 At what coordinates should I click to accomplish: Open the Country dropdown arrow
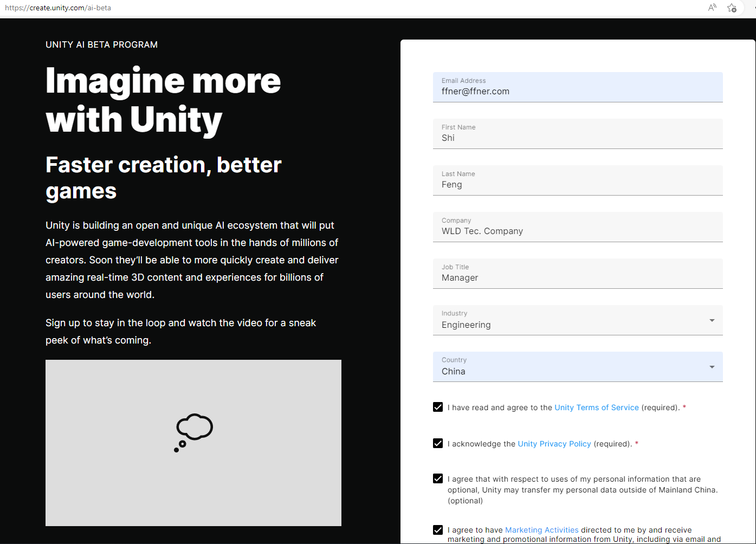pos(712,367)
